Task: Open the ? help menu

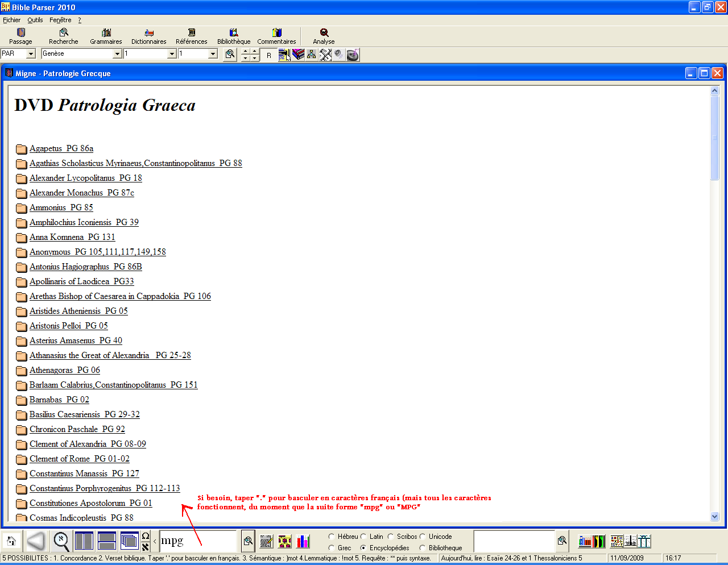Action: pos(80,20)
